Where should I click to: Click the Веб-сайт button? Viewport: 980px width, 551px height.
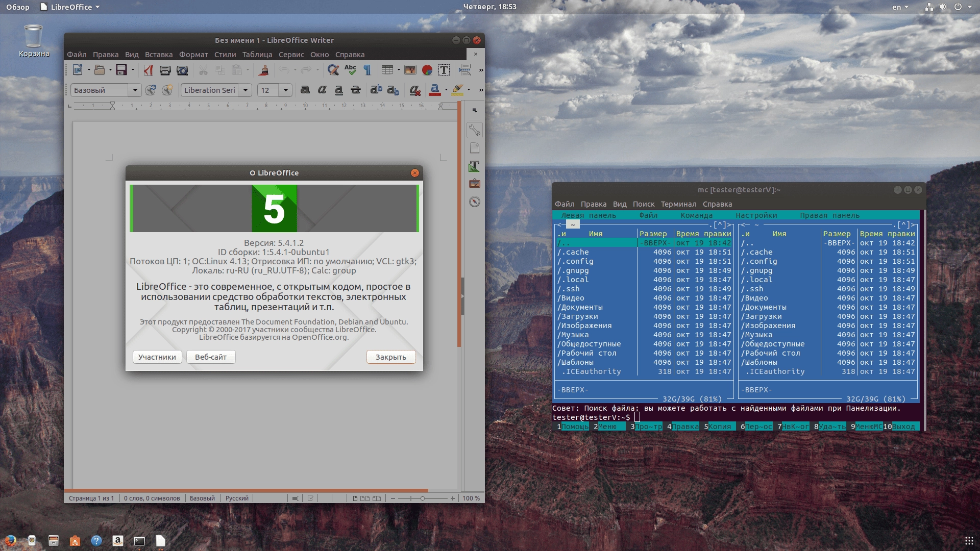pyautogui.click(x=211, y=357)
